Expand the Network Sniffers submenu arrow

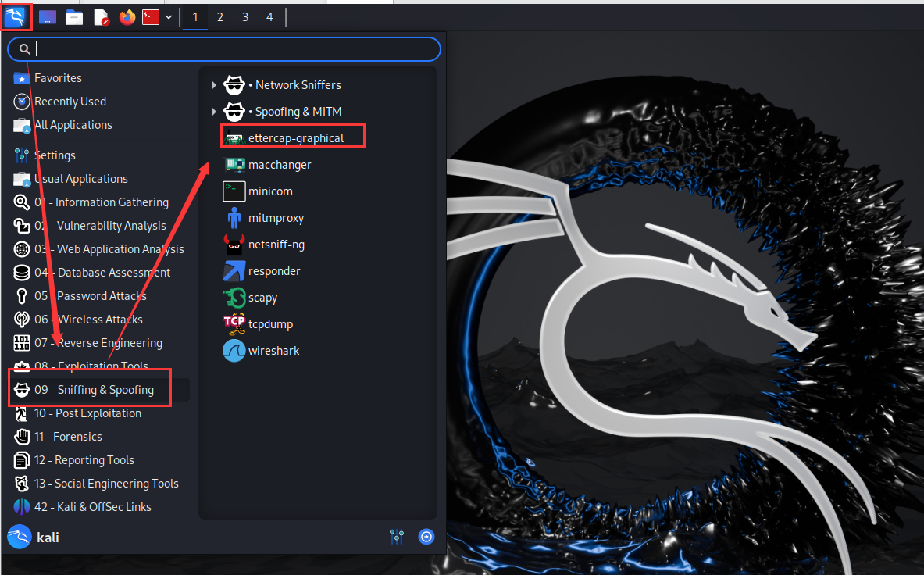tap(214, 85)
